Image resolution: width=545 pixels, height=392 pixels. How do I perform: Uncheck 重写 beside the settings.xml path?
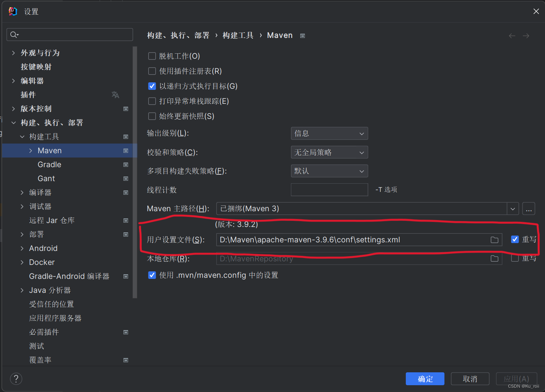[515, 239]
